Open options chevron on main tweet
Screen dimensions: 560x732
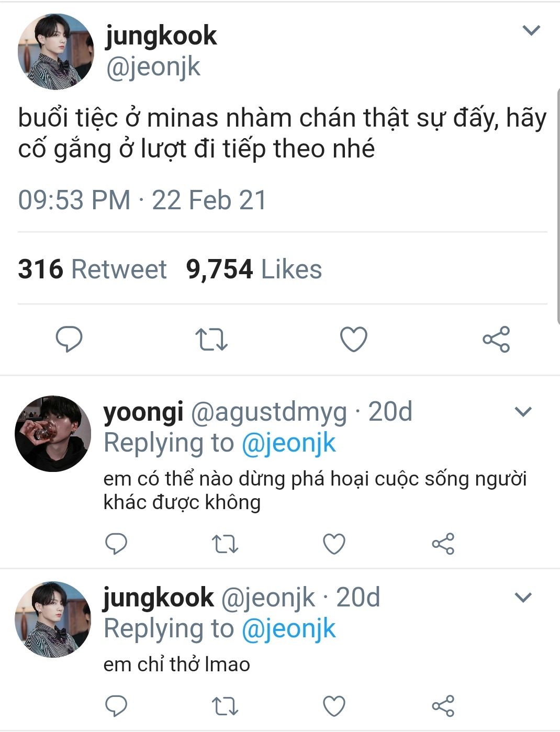pyautogui.click(x=531, y=30)
